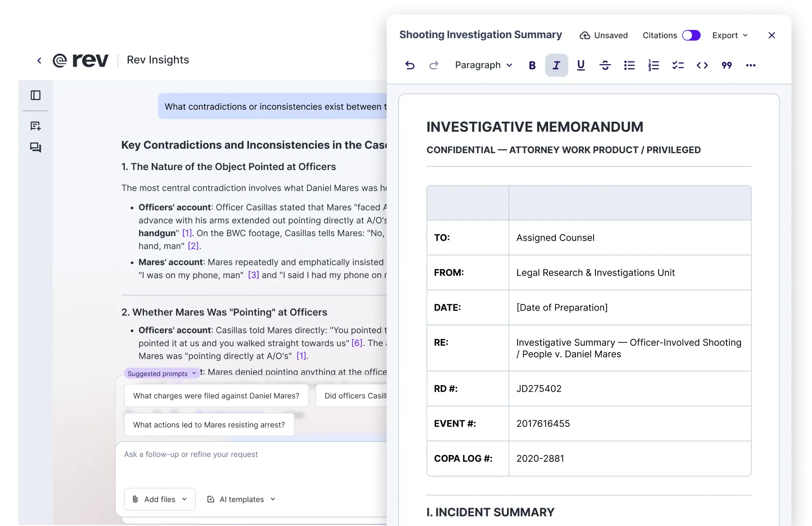
Task: Select the 'Did officers Casill...' prompt
Action: pos(351,396)
